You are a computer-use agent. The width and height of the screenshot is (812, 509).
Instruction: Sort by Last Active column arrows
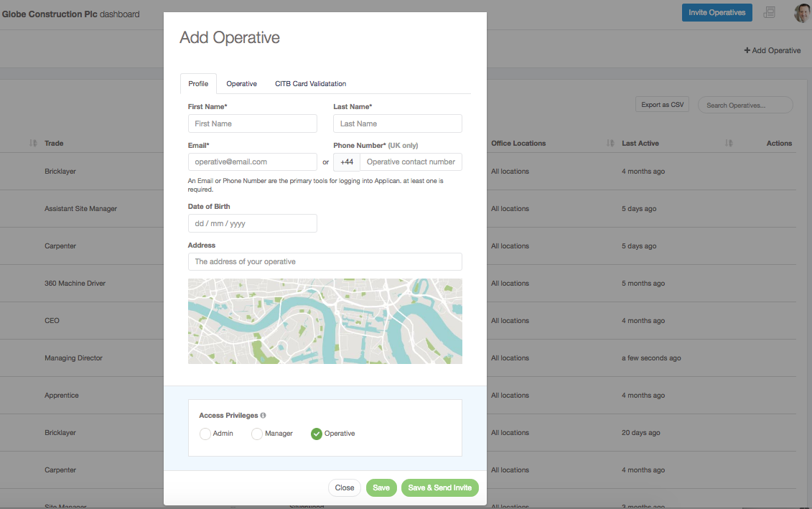(x=729, y=144)
